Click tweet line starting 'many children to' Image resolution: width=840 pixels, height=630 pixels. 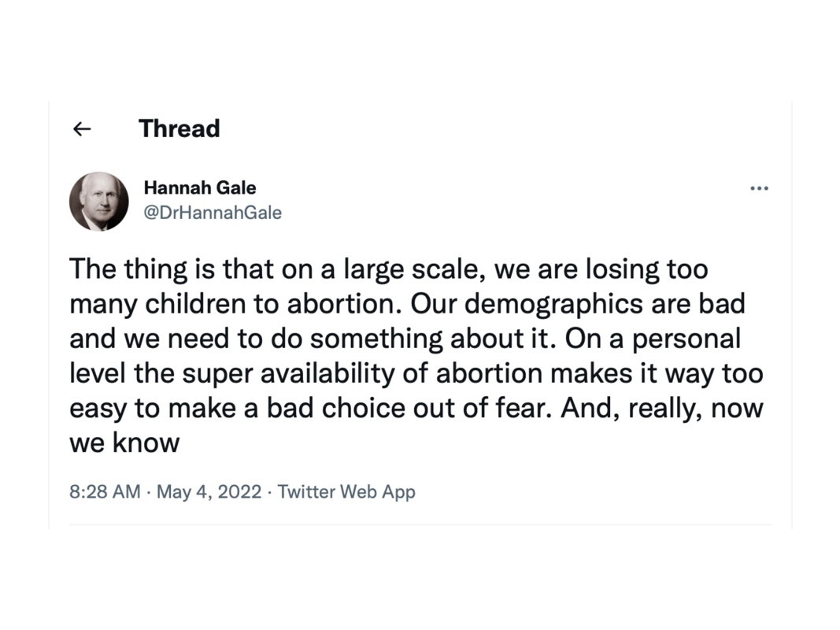click(x=407, y=304)
